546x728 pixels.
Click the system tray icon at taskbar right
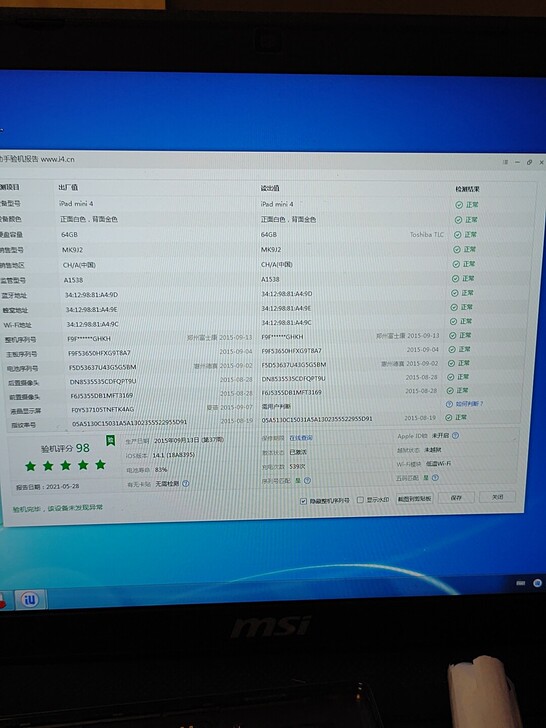point(537,583)
